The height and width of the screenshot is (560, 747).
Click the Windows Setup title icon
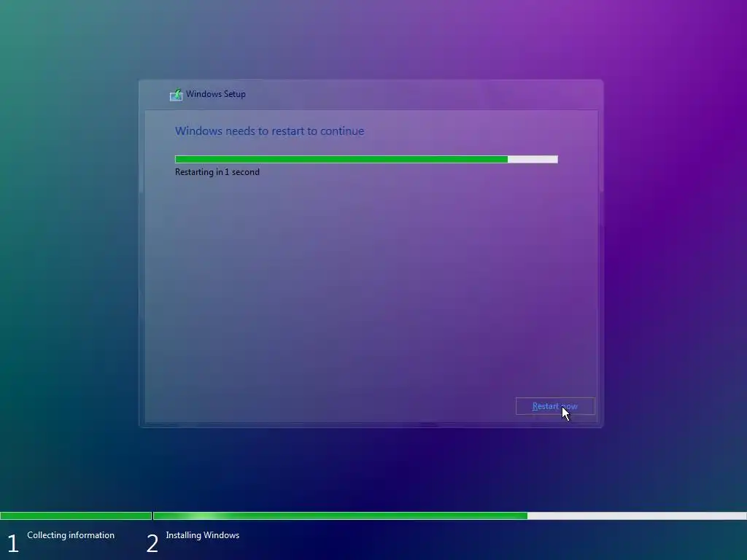point(177,94)
